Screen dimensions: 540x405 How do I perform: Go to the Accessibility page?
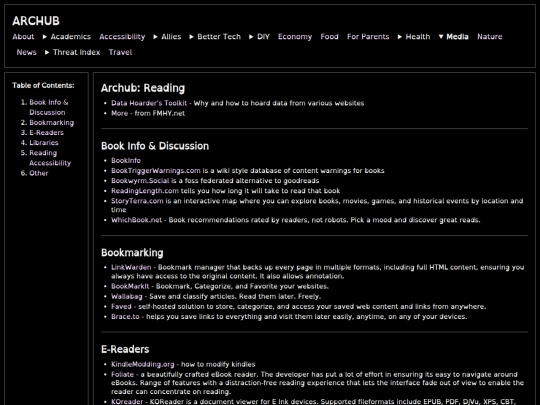coord(122,37)
